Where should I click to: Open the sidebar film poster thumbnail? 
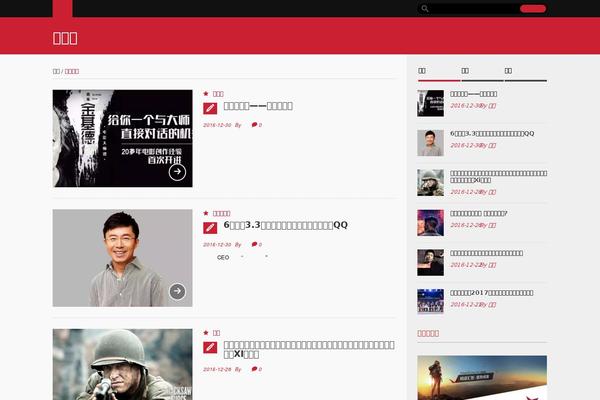pos(430,103)
